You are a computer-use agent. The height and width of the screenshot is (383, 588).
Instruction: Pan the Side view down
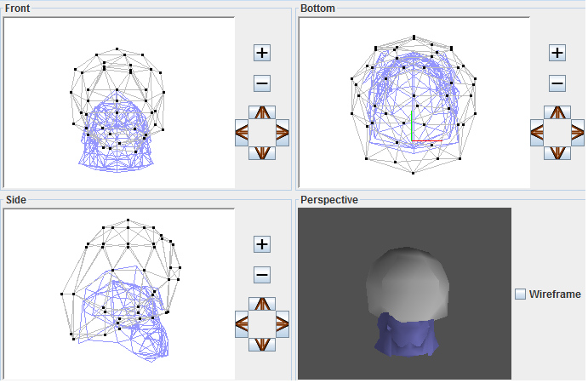262,345
